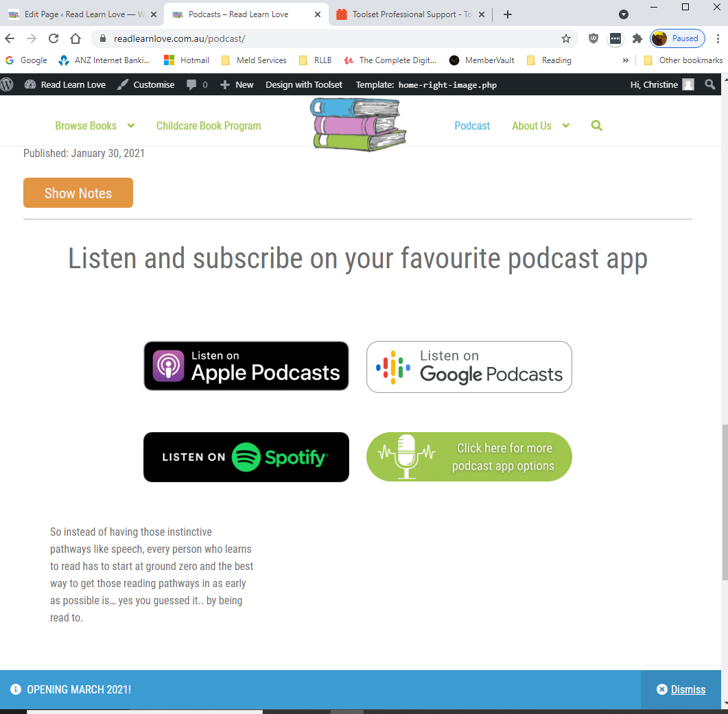728x714 pixels.
Task: Open the MemberVault bookmark
Action: (482, 60)
